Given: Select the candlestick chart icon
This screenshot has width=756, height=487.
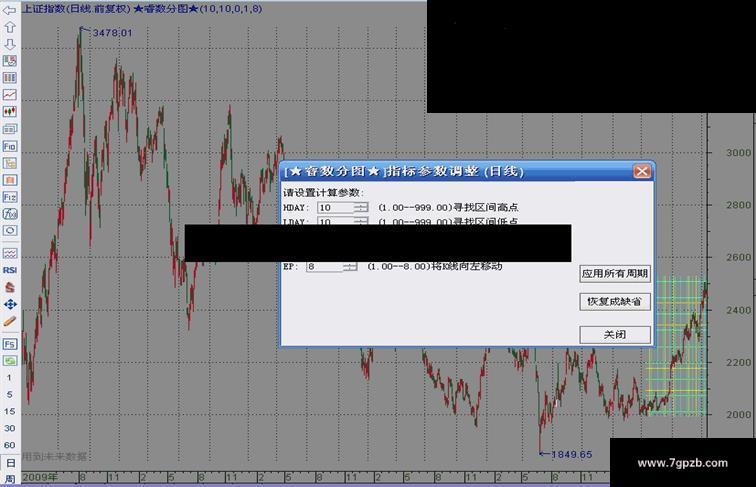Looking at the screenshot, I should pos(10,111).
